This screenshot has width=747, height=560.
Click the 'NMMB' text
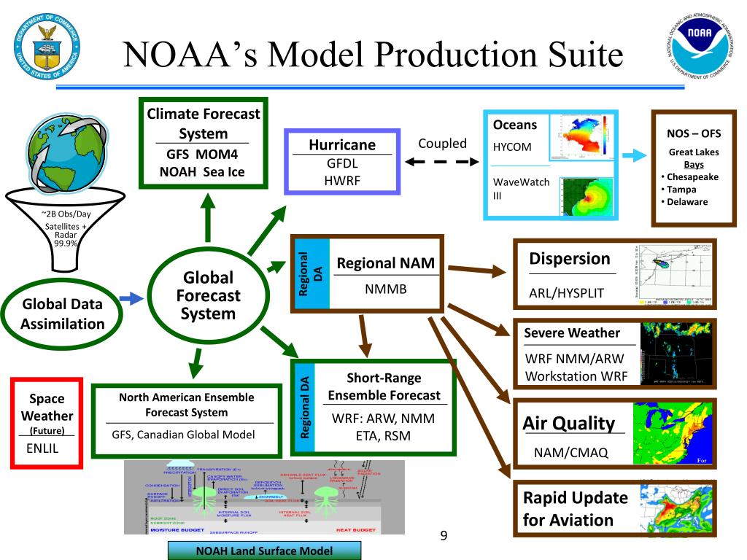click(x=385, y=289)
